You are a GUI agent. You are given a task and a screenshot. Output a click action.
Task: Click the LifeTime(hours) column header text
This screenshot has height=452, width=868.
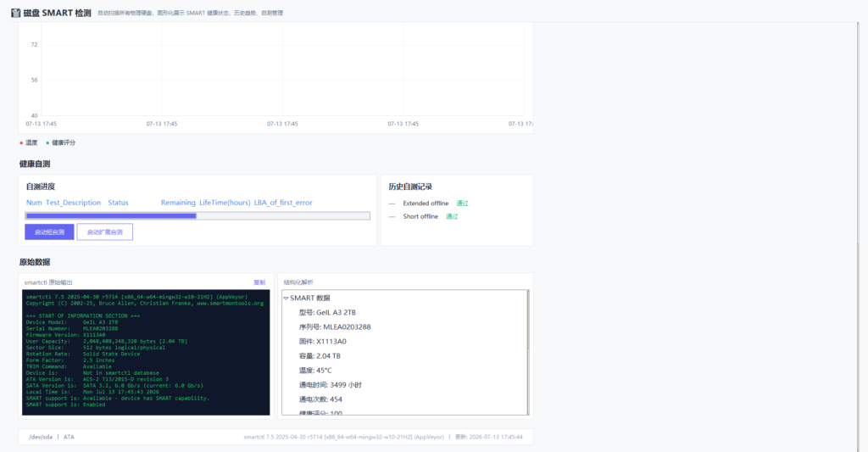pyautogui.click(x=225, y=203)
